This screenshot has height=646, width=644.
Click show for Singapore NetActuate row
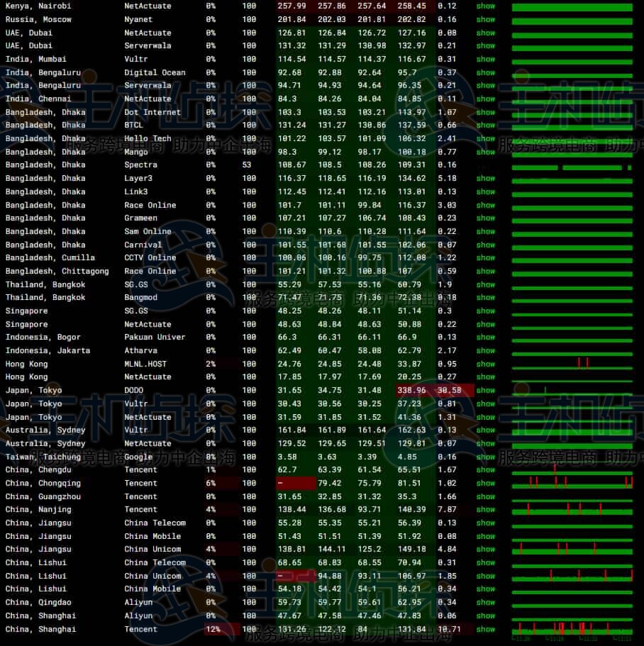coord(485,324)
